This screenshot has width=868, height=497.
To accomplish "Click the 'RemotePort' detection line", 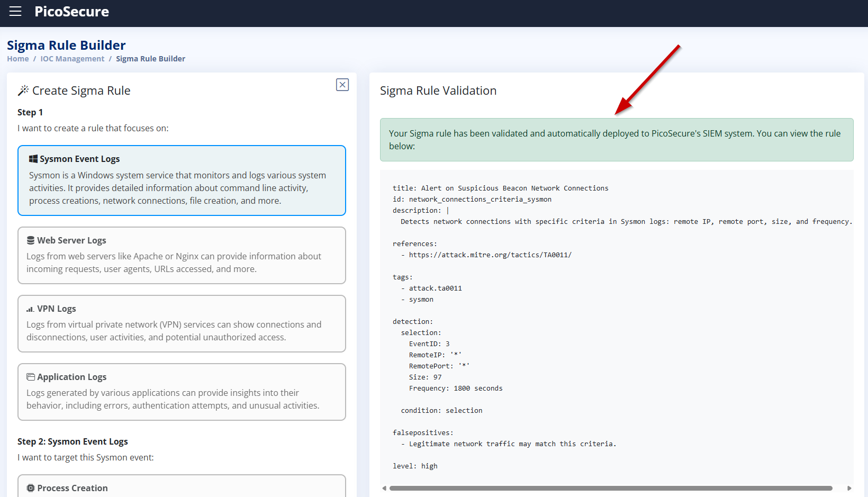I will 439,366.
